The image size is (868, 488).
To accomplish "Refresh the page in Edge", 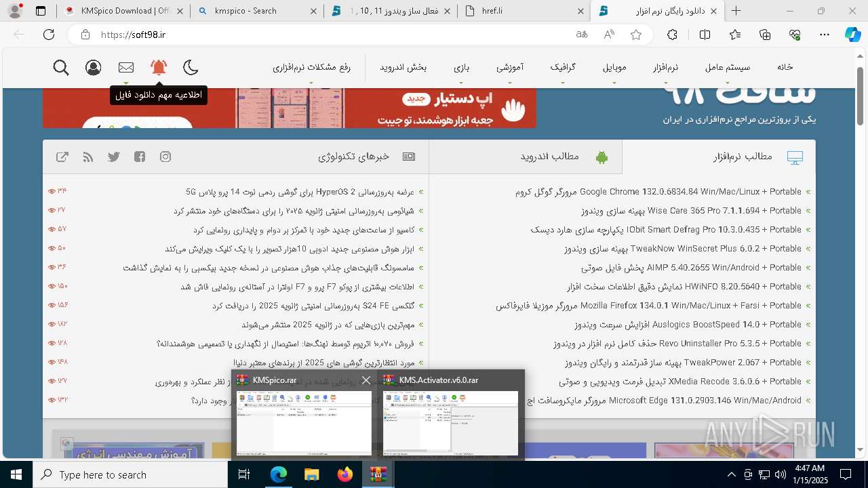I will click(49, 35).
